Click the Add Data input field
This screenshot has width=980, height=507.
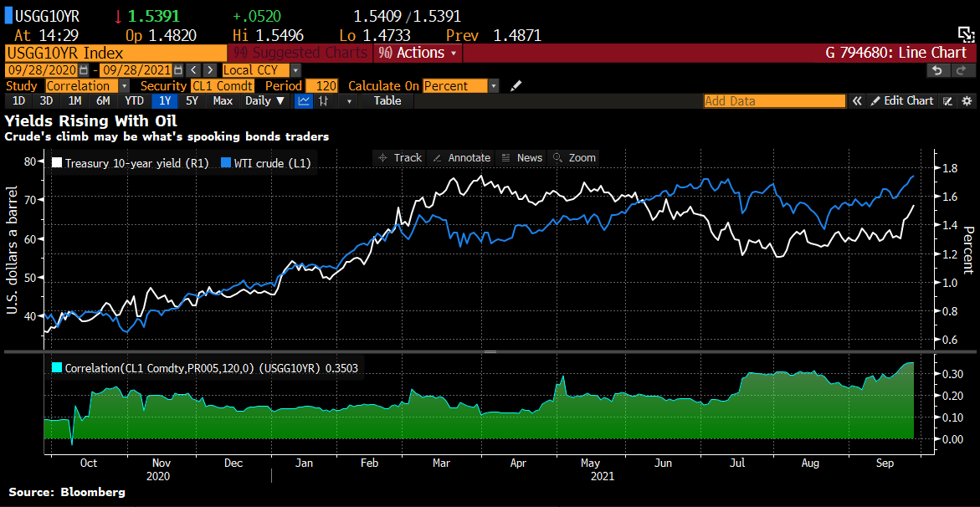click(773, 101)
